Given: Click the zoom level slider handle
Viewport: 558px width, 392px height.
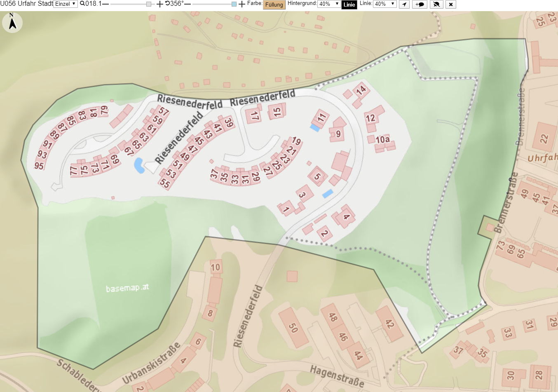Looking at the screenshot, I should (149, 4).
